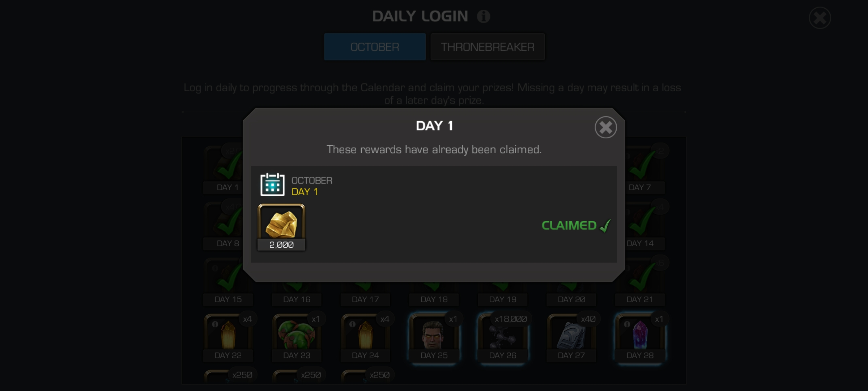Click the claimed Day 7 tile
Screen dimensions: 868x391
point(644,169)
